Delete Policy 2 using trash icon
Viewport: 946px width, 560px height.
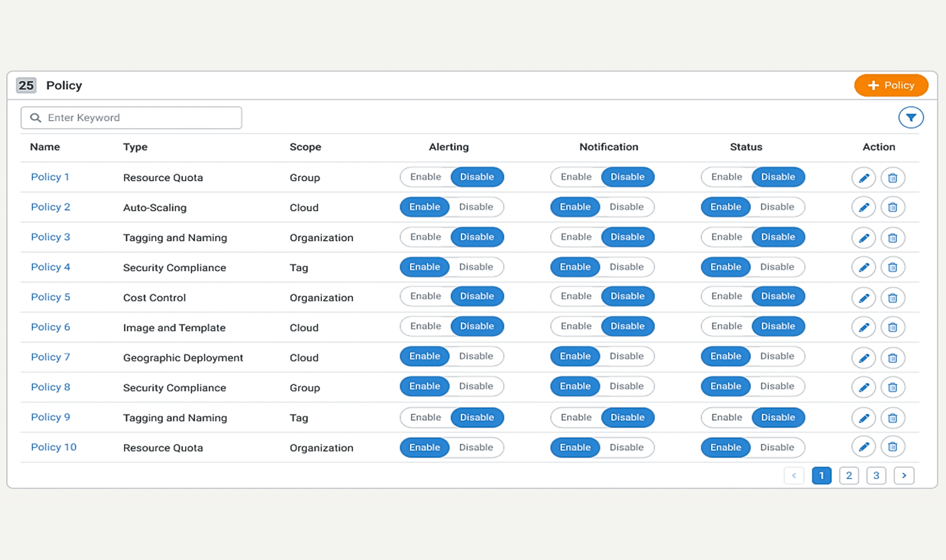tap(892, 208)
